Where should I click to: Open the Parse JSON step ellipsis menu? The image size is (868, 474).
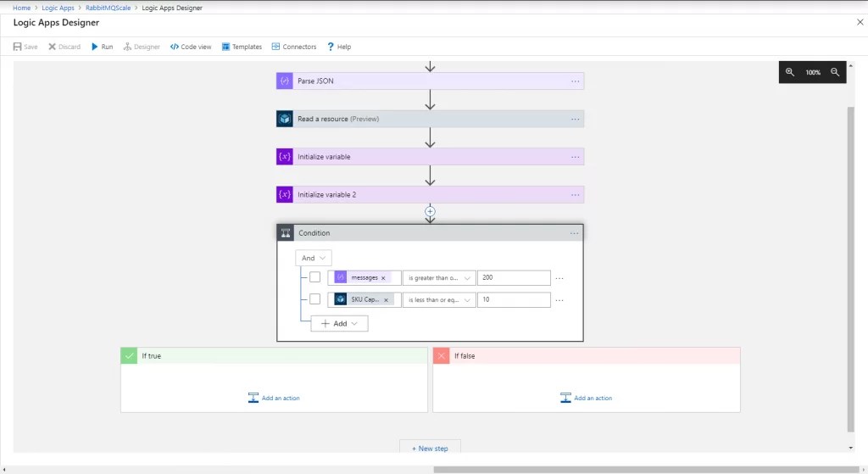pos(576,81)
